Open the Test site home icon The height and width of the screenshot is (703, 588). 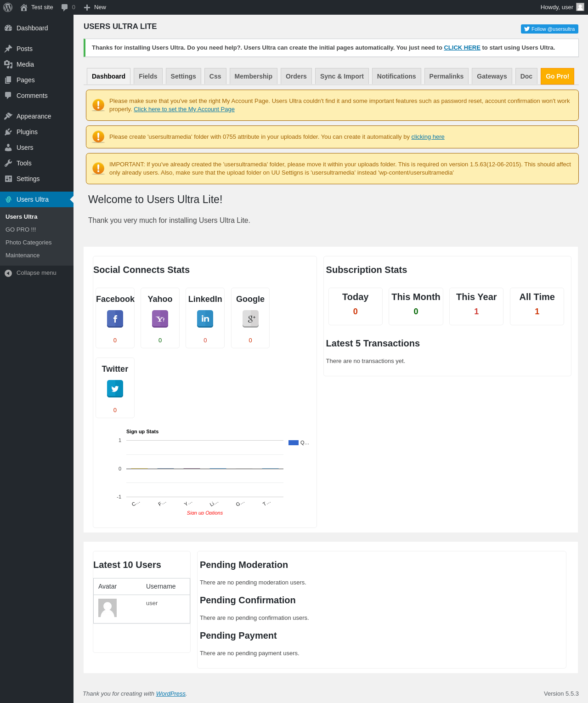[24, 7]
